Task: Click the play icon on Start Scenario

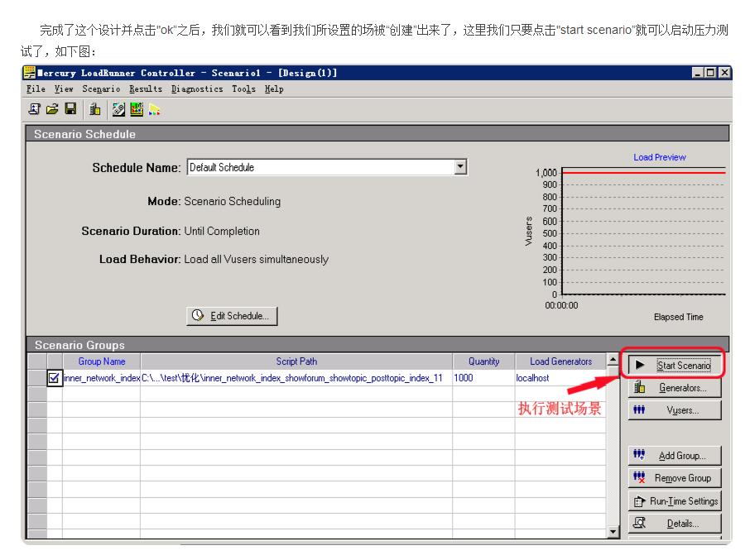Action: click(x=640, y=365)
